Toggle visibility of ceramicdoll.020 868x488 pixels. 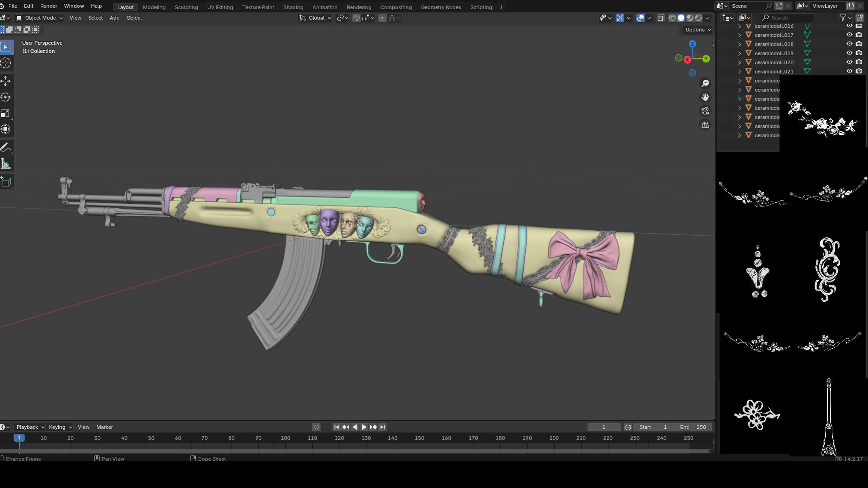[849, 62]
